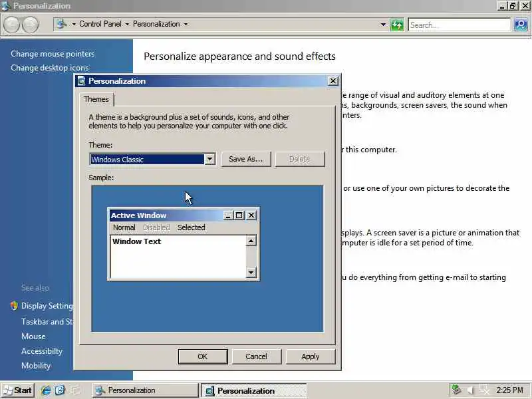The width and height of the screenshot is (532, 399).
Task: Click the Display Settings shield icon
Action: click(14, 305)
